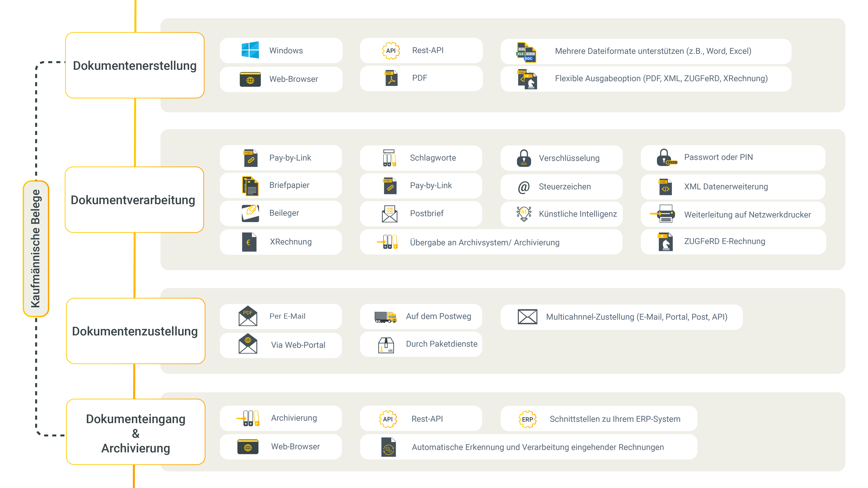Click the XRechnung euro file icon

pyautogui.click(x=249, y=242)
